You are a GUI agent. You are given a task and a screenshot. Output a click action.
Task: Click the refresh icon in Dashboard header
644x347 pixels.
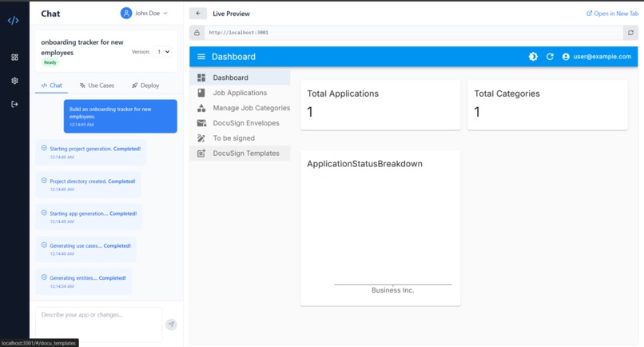(550, 57)
